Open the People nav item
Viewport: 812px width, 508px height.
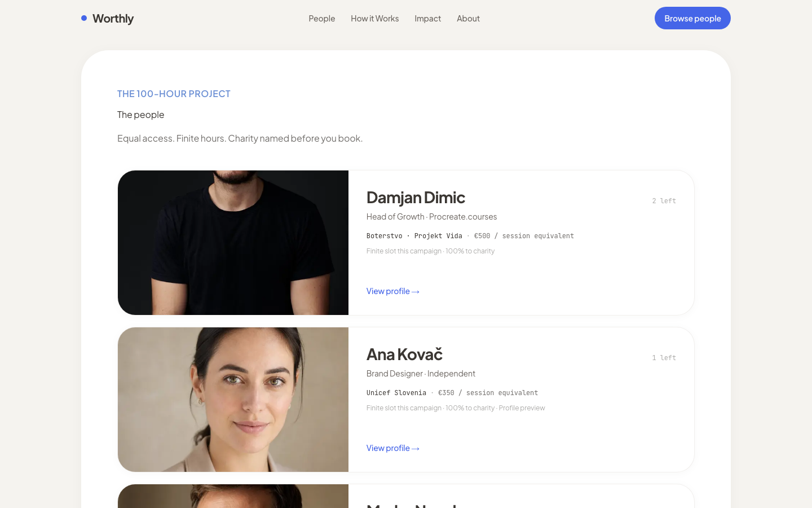point(321,19)
